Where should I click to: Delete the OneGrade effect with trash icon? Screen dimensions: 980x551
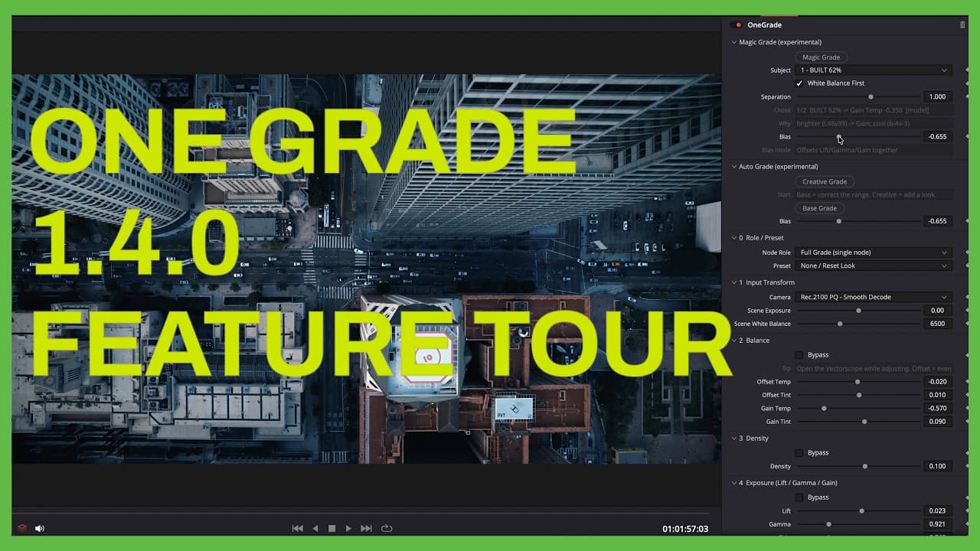pyautogui.click(x=962, y=25)
